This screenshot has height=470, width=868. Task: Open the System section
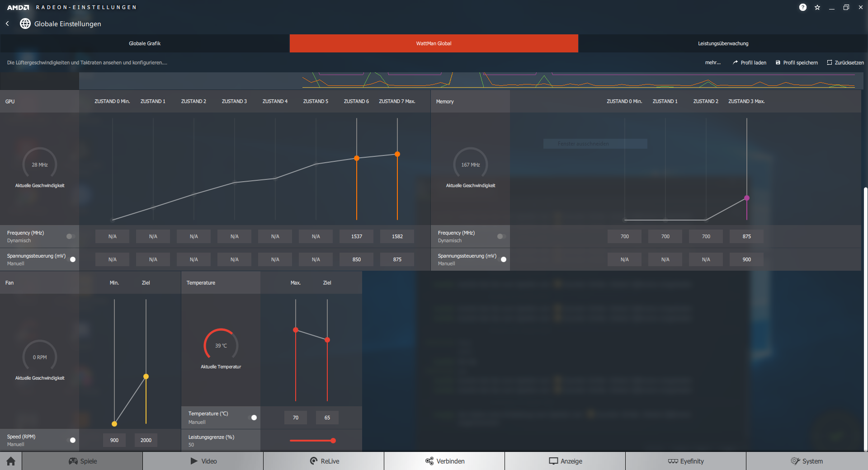807,461
